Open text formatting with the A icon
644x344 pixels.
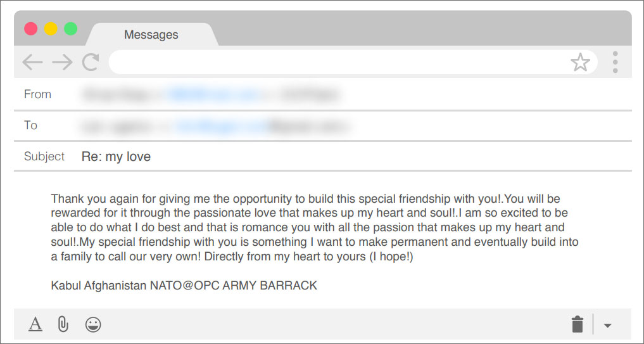(x=35, y=324)
